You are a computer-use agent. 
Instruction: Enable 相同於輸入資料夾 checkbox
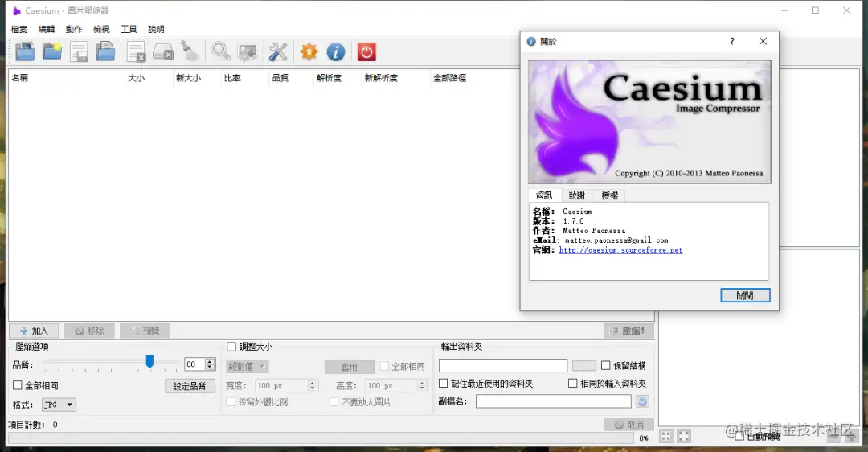click(573, 383)
